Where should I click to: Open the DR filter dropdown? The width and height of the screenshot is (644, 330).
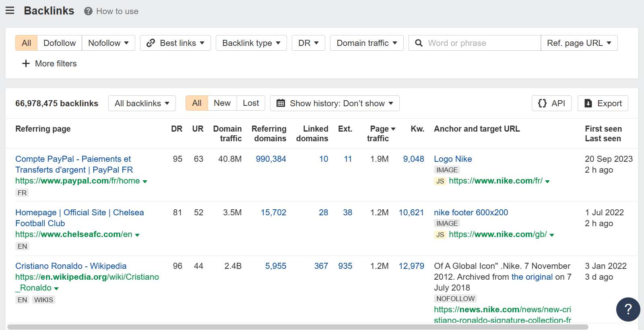click(x=308, y=43)
